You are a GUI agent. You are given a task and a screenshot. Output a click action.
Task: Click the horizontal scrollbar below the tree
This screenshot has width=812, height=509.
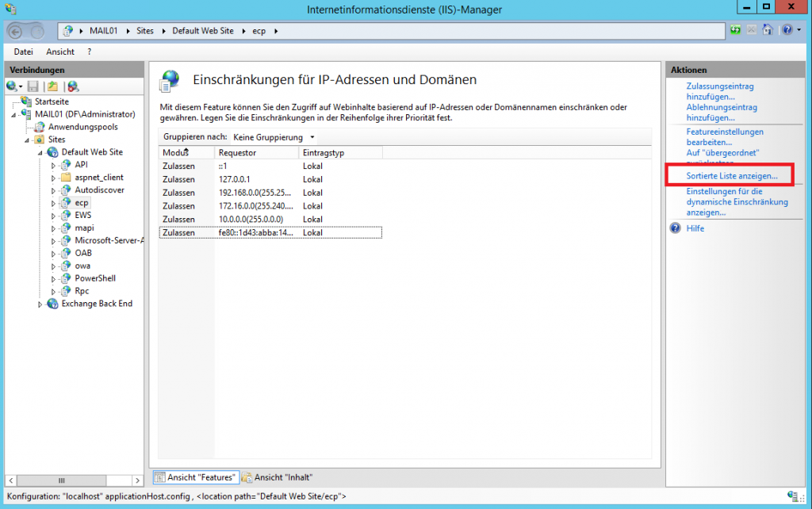[62, 480]
